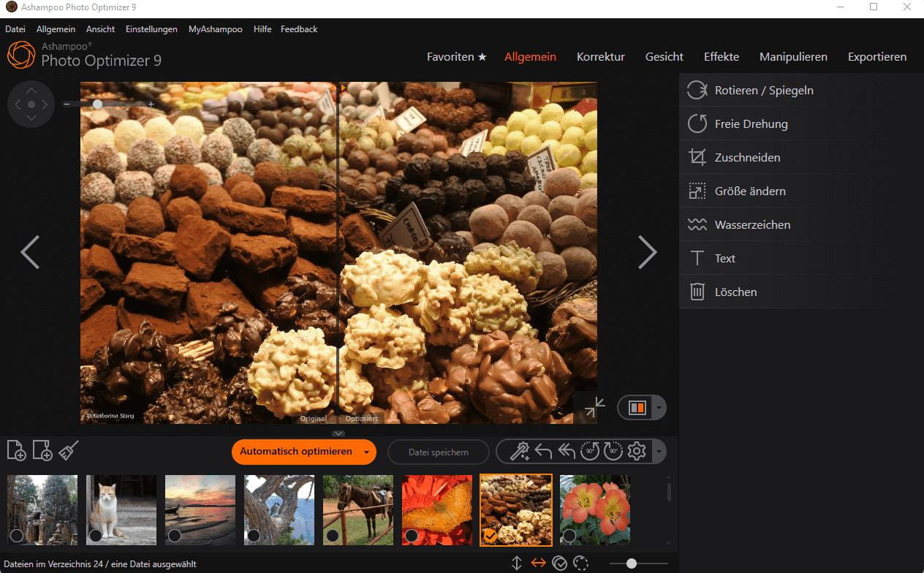This screenshot has height=573, width=924.
Task: Select the Text tool in the sidebar
Action: coord(724,258)
